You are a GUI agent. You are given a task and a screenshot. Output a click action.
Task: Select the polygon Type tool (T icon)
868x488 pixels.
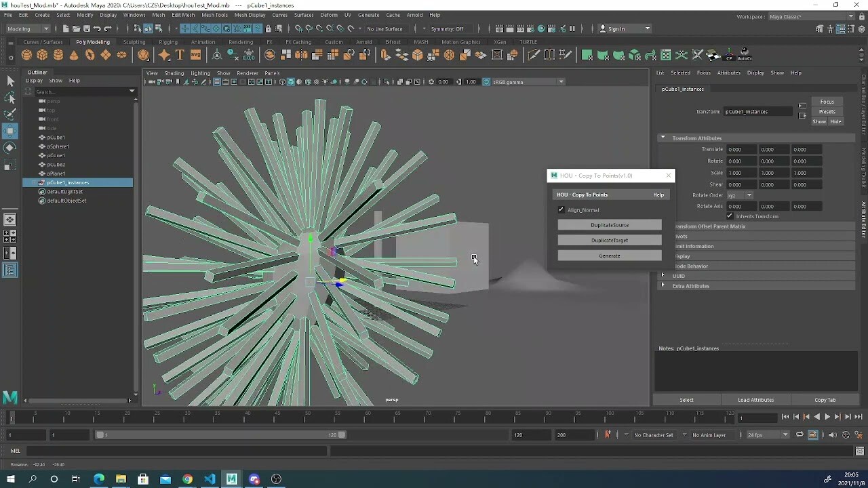point(180,55)
